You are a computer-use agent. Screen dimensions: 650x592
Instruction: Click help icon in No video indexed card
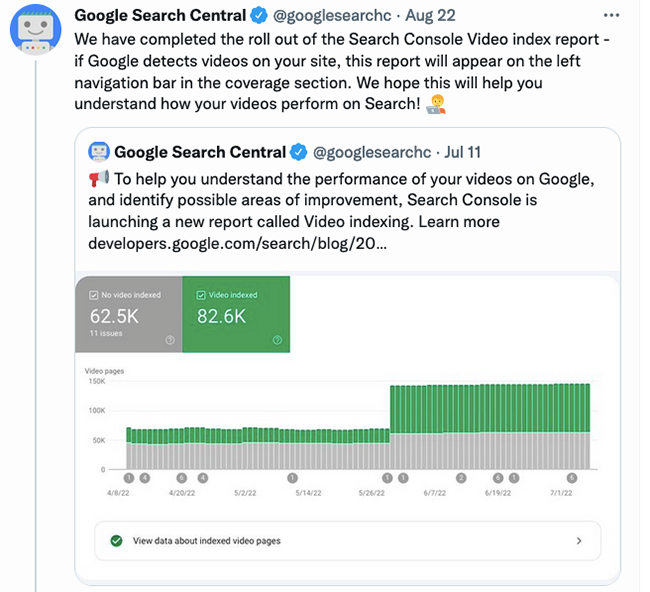(170, 340)
